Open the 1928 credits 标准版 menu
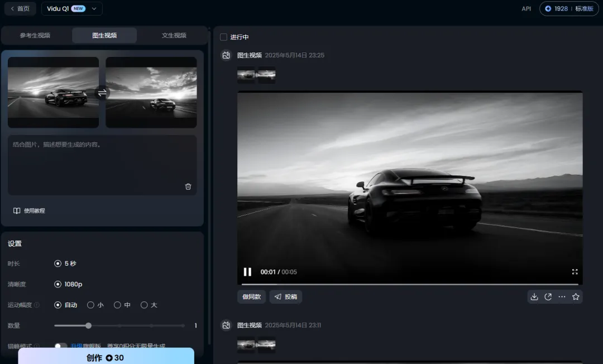This screenshot has height=364, width=603. click(568, 8)
